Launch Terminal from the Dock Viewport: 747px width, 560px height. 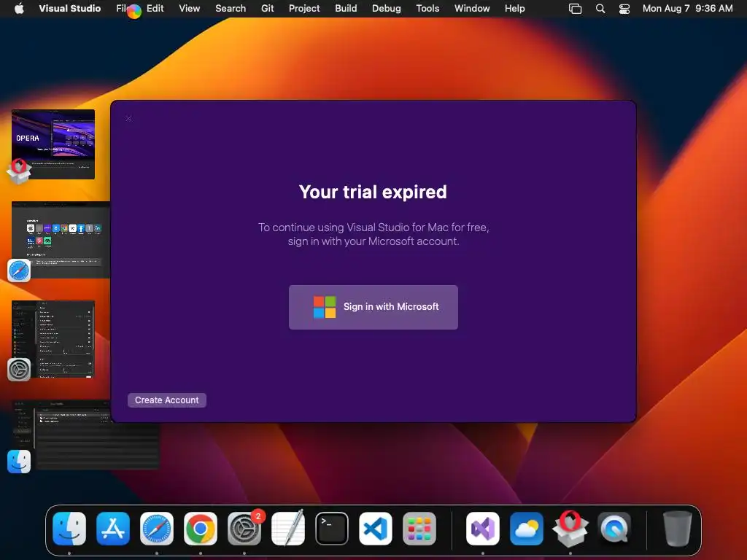[332, 529]
